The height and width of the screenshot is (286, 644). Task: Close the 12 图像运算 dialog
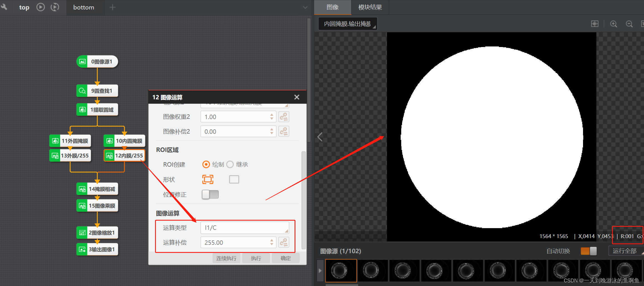coord(297,97)
